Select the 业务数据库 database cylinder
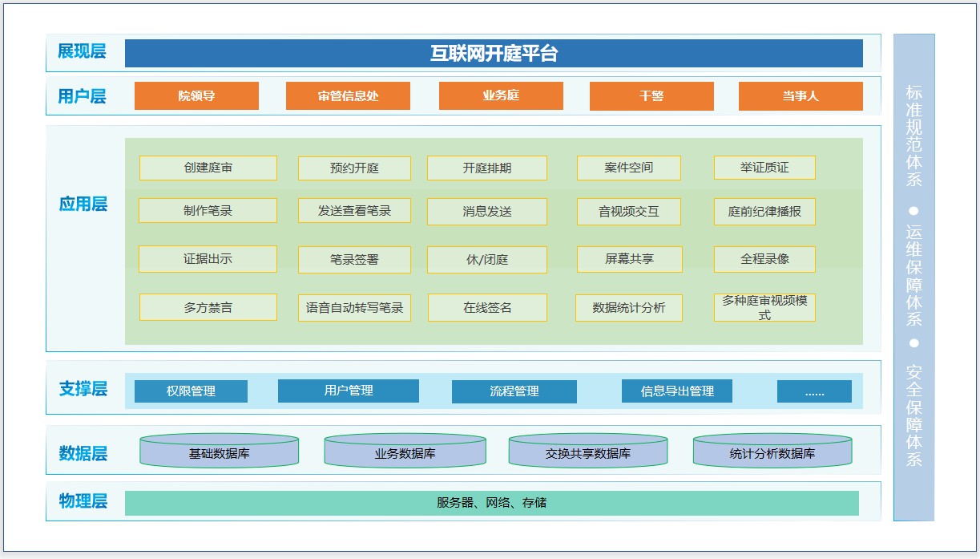The height and width of the screenshot is (559, 980). [405, 451]
